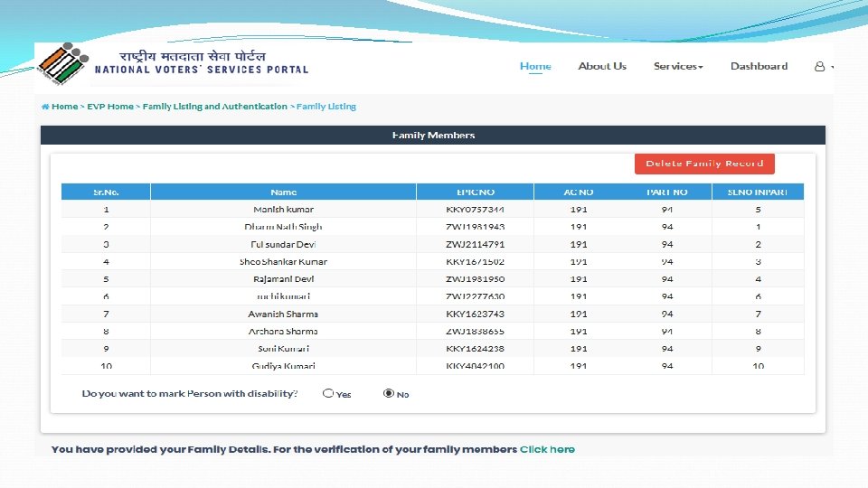
Task: Select the name Archana Sharma
Action: pyautogui.click(x=283, y=332)
